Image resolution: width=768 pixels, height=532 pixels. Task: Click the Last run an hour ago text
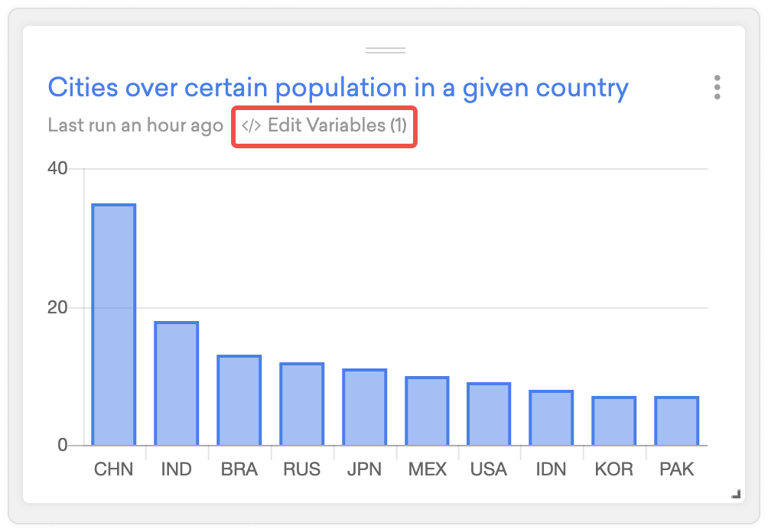(135, 126)
